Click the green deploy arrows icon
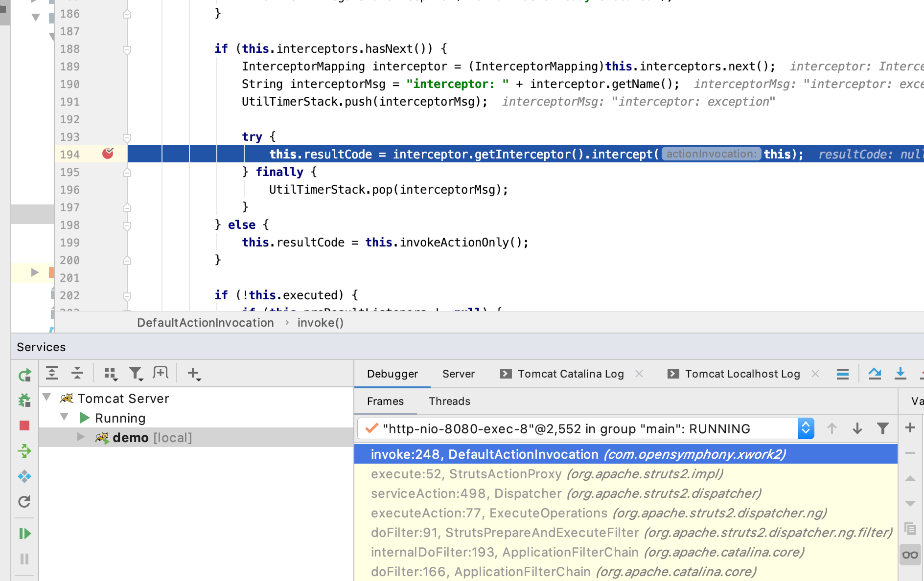 tap(24, 451)
